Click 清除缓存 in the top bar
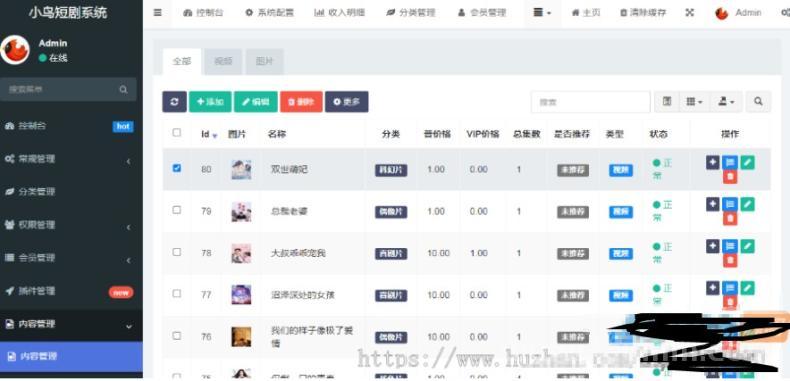Image resolution: width=790 pixels, height=381 pixels. pyautogui.click(x=642, y=13)
